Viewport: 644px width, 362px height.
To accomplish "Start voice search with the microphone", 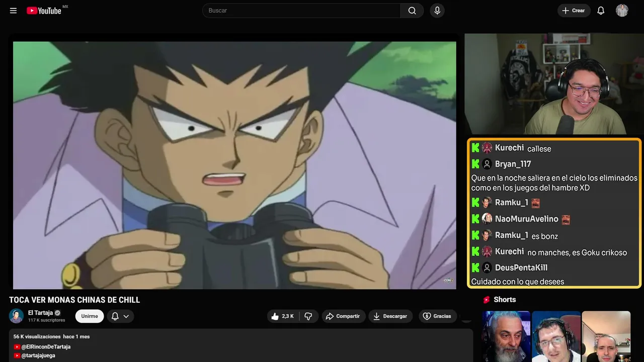I will coord(437,11).
